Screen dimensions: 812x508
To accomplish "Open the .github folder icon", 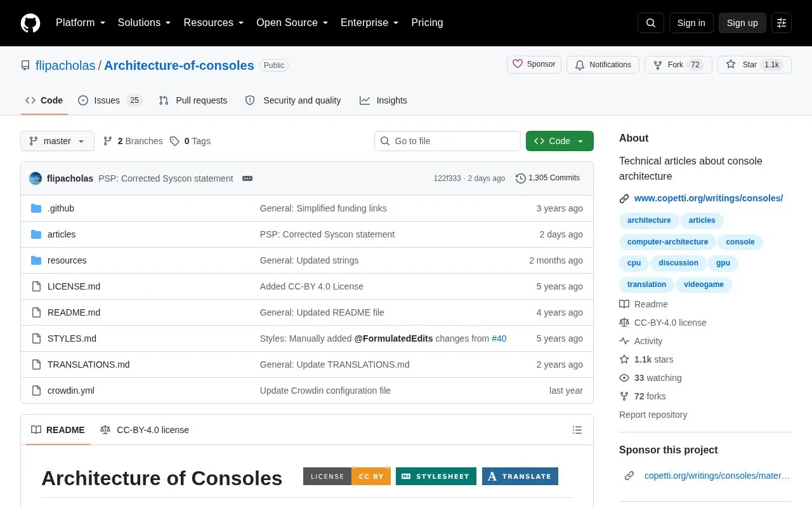I will pyautogui.click(x=36, y=208).
